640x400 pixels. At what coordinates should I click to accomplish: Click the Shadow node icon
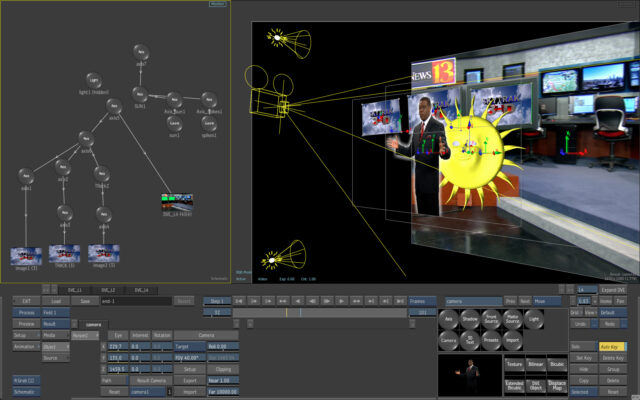[469, 320]
